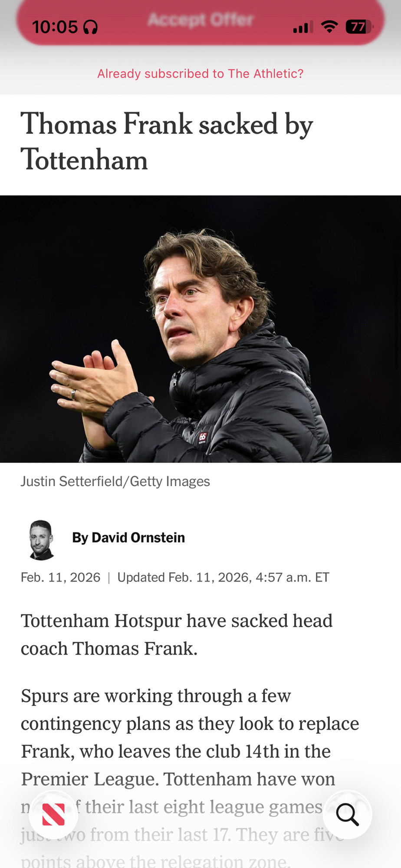
Task: Tap the faded line 'points above the relegation zone'
Action: click(x=155, y=861)
